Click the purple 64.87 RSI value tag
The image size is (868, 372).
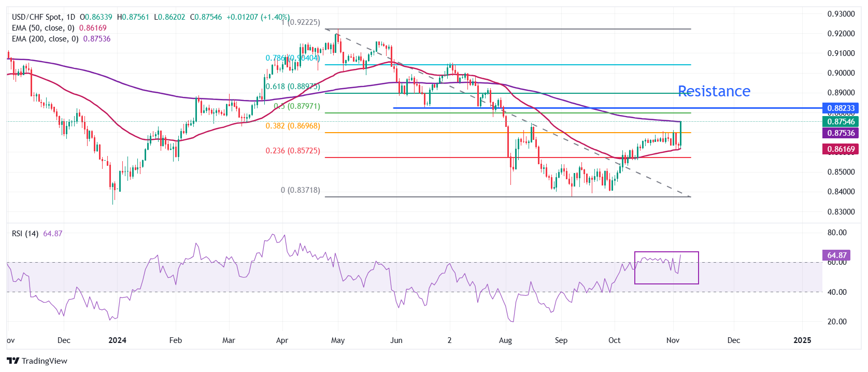[x=836, y=255]
